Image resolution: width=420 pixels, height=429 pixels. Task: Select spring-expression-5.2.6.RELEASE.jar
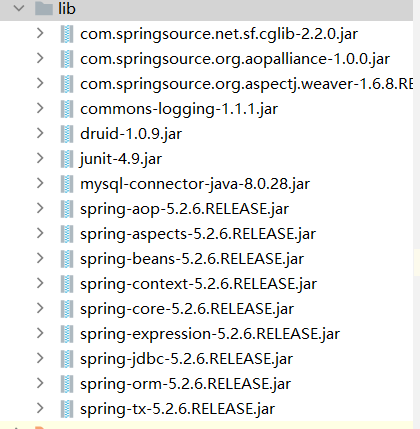click(210, 334)
